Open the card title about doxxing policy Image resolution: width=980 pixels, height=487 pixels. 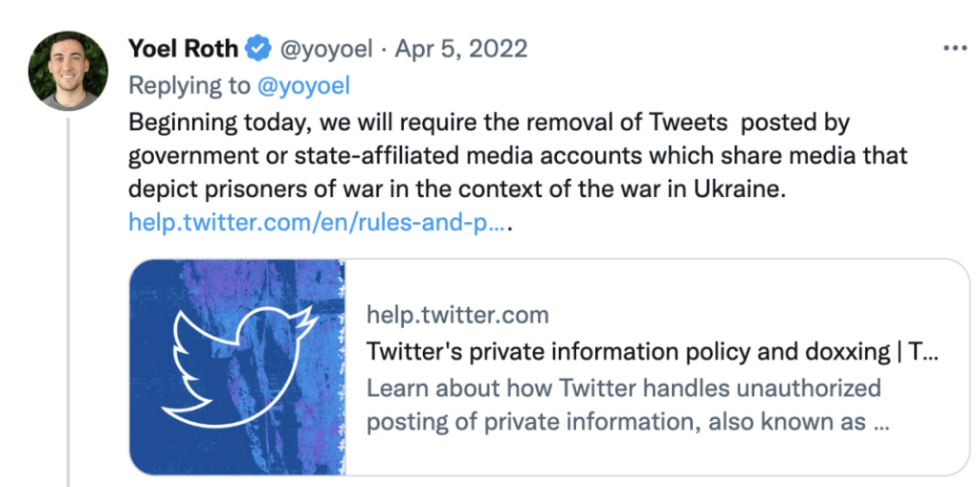pos(652,352)
